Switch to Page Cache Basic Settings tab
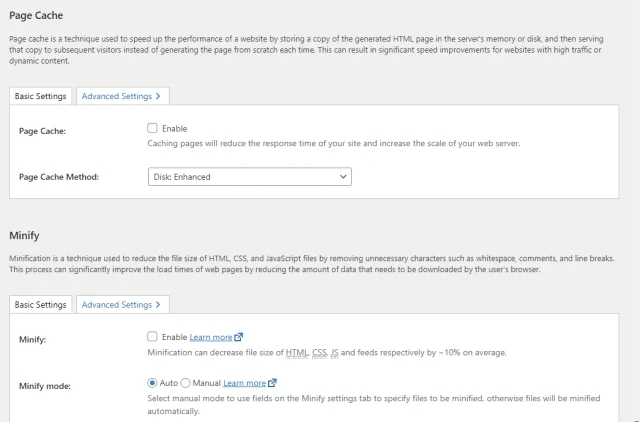 [41, 96]
